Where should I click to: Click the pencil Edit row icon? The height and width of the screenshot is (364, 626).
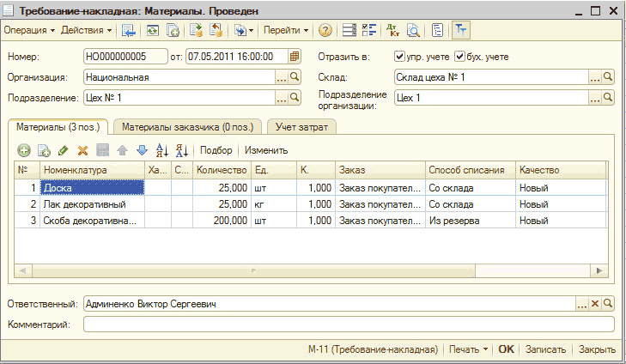pyautogui.click(x=63, y=150)
